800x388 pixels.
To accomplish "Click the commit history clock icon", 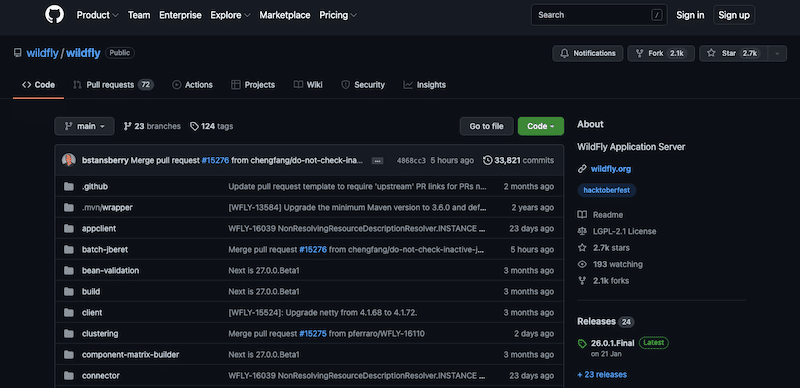I will point(487,160).
